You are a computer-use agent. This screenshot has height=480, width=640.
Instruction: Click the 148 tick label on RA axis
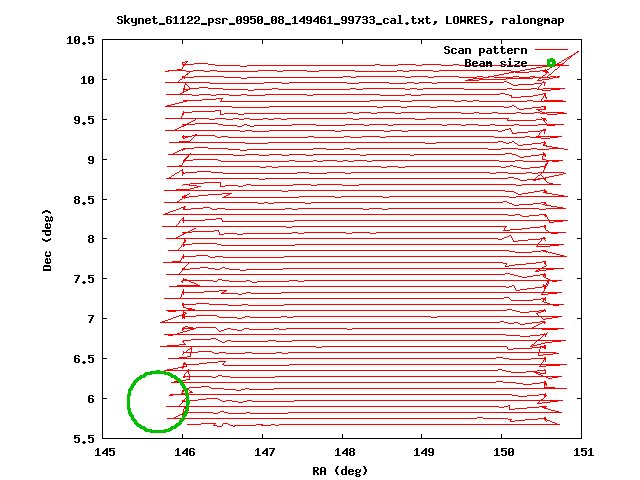click(x=344, y=453)
